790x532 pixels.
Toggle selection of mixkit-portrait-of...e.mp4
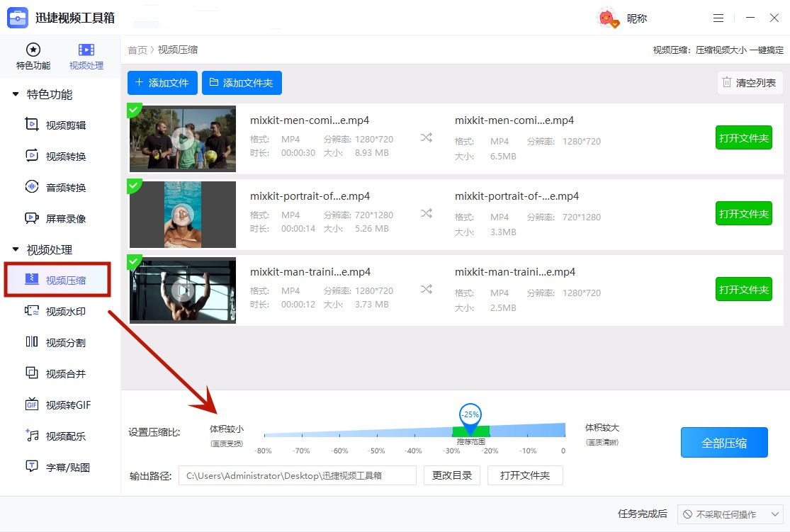(133, 186)
